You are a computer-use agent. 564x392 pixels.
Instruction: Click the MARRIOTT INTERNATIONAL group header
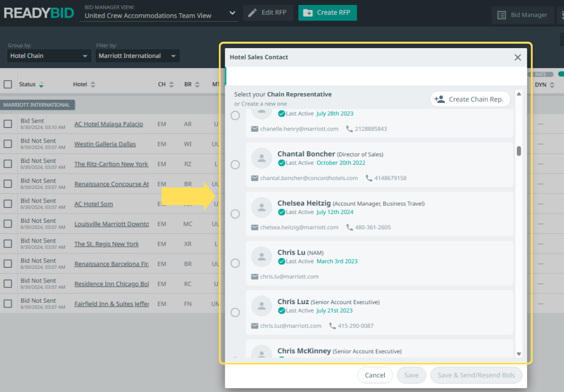click(x=37, y=105)
